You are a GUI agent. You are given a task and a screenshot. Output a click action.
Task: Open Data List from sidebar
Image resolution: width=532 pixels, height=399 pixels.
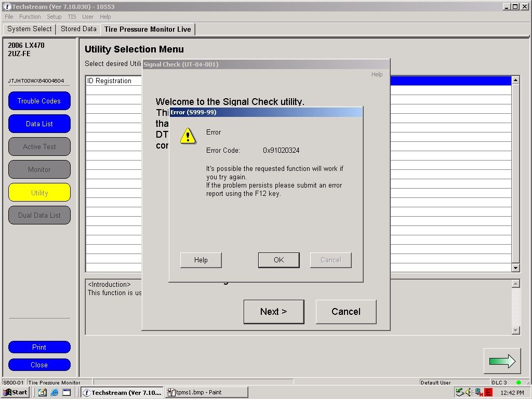pyautogui.click(x=39, y=124)
